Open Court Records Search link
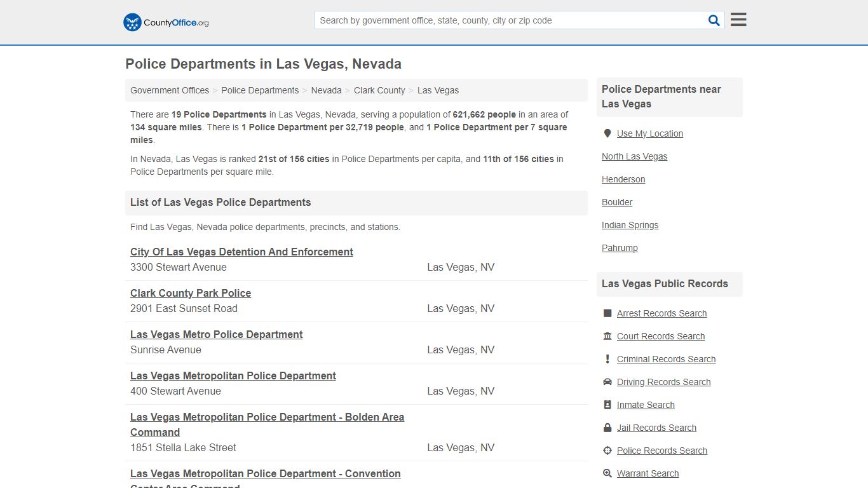868x488 pixels. [x=661, y=336]
